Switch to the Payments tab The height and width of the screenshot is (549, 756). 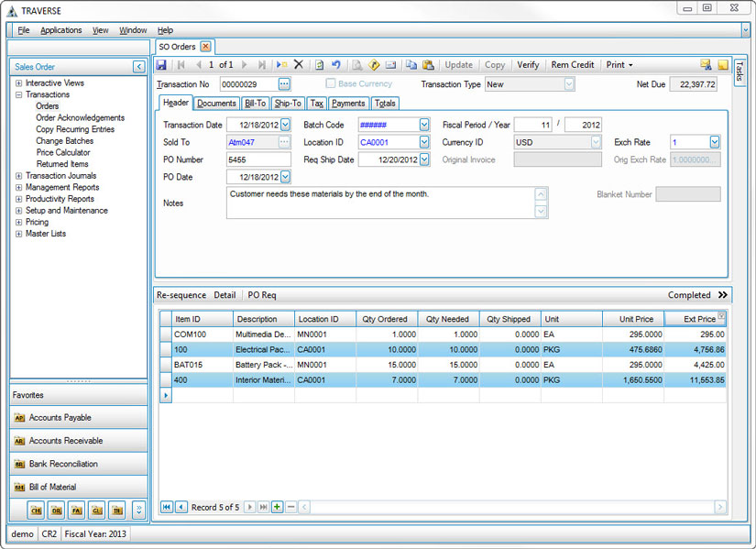tap(348, 104)
